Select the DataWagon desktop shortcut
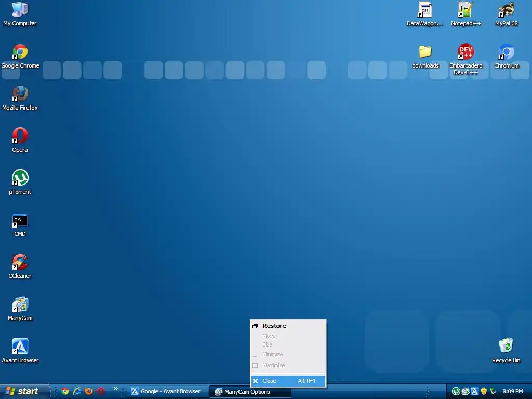532x399 pixels. pyautogui.click(x=425, y=14)
